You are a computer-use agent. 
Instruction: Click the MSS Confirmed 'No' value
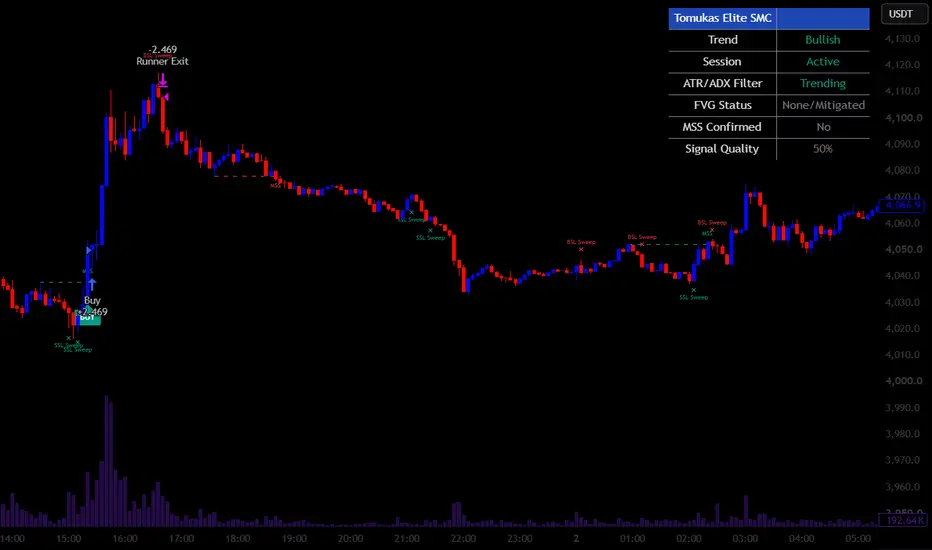(x=823, y=127)
